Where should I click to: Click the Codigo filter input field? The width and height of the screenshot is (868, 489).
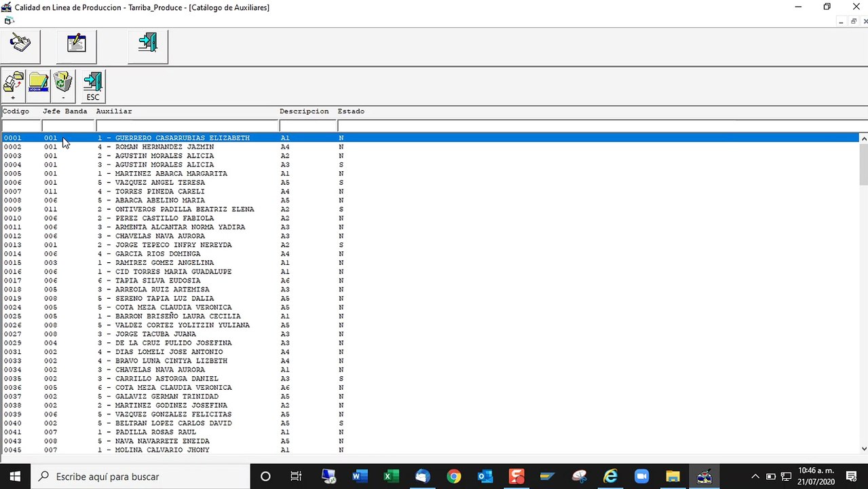[x=21, y=126]
